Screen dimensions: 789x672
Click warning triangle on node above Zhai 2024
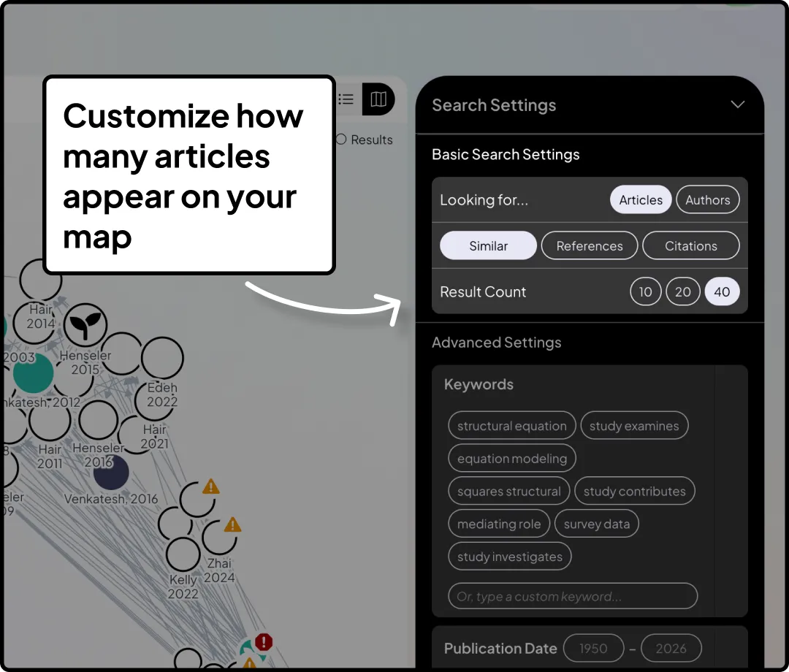click(232, 525)
